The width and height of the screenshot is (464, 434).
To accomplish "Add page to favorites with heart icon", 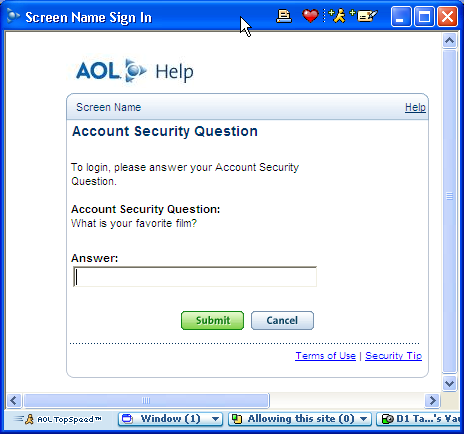I will 310,16.
